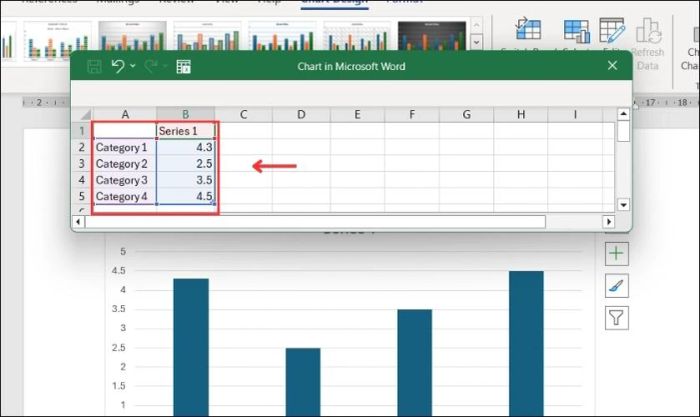Open Edit Data in Microsoft Excel icon
This screenshot has height=417, width=700.
click(183, 67)
